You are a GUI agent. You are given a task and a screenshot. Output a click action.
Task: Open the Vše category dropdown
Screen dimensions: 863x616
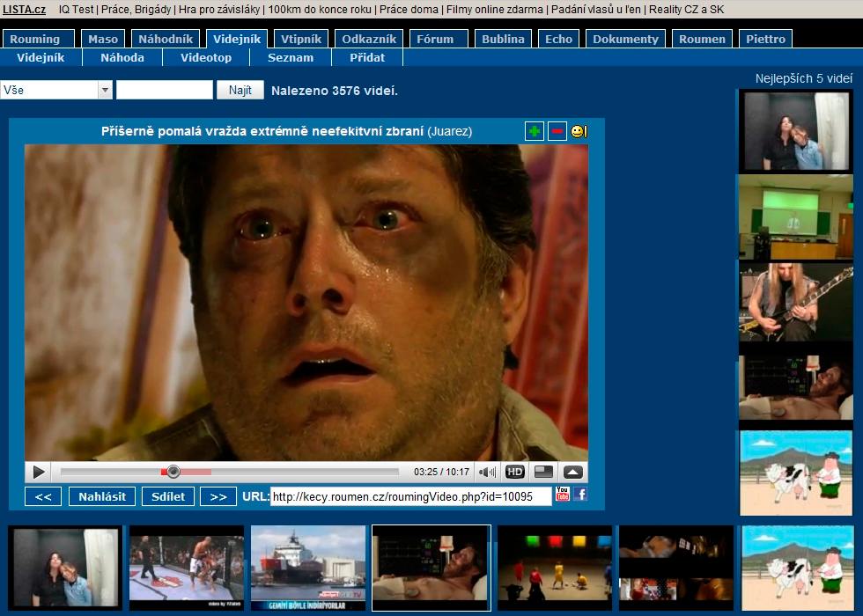point(56,90)
